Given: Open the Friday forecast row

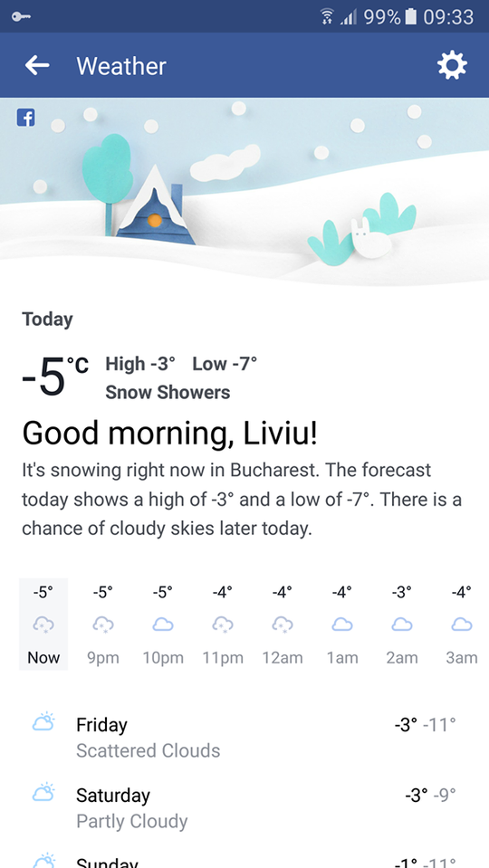Looking at the screenshot, I should pyautogui.click(x=244, y=737).
